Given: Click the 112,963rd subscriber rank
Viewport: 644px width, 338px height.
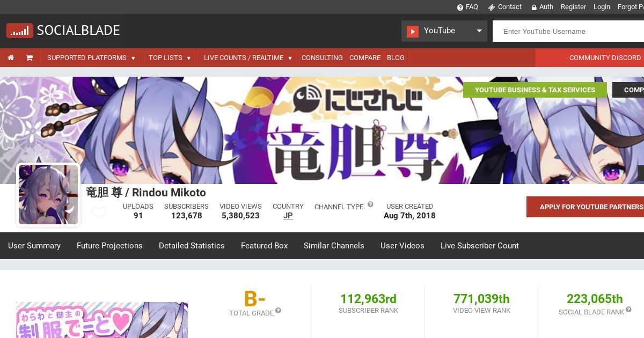Looking at the screenshot, I should (x=368, y=299).
